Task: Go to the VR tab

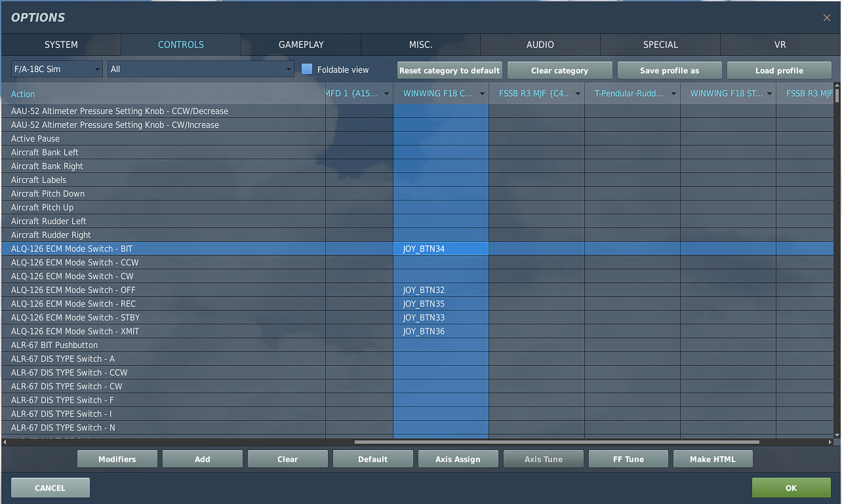Action: pyautogui.click(x=780, y=45)
